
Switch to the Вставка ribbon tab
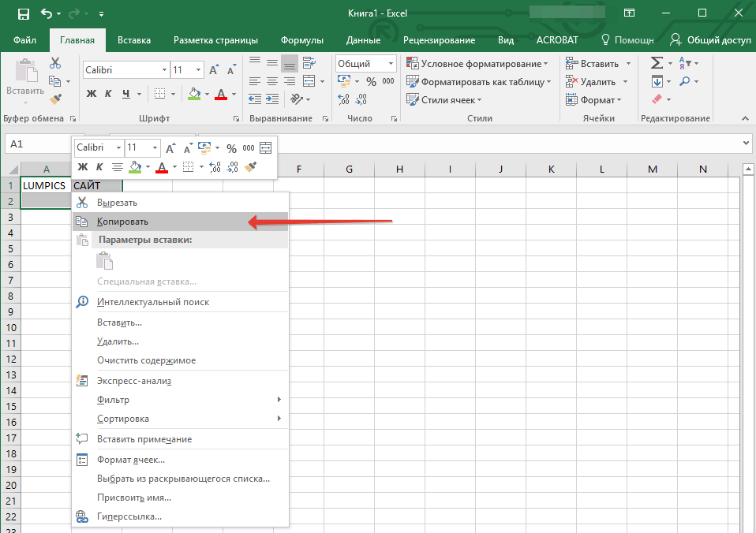tap(134, 40)
